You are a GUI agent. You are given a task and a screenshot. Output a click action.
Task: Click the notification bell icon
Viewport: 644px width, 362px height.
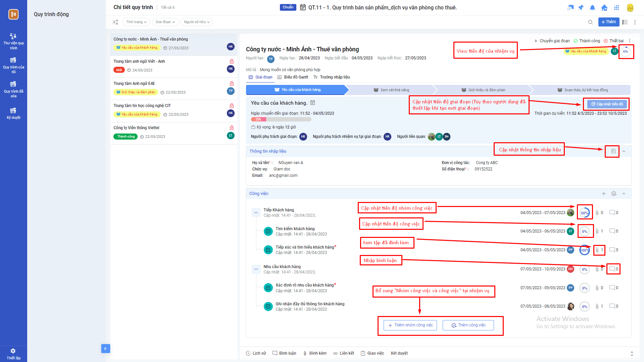tap(592, 7)
